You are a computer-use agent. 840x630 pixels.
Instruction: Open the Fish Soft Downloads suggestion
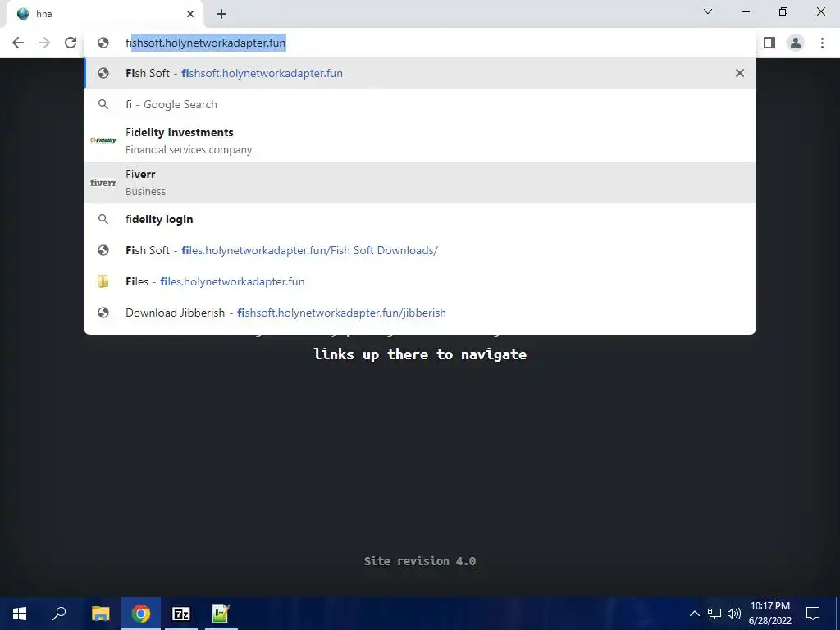pos(420,250)
